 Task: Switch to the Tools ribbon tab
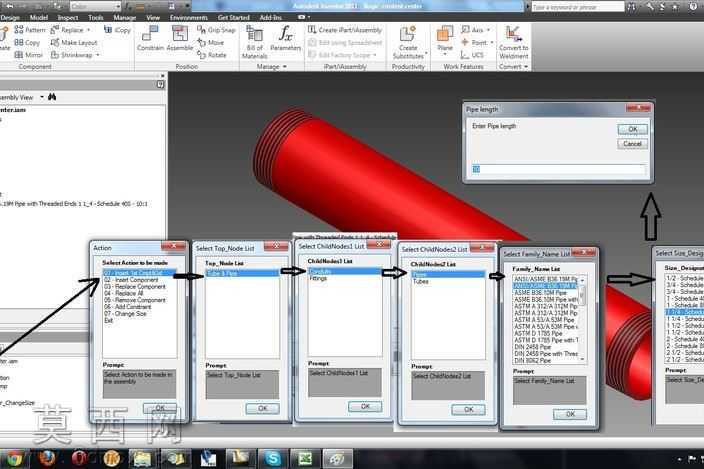point(95,18)
